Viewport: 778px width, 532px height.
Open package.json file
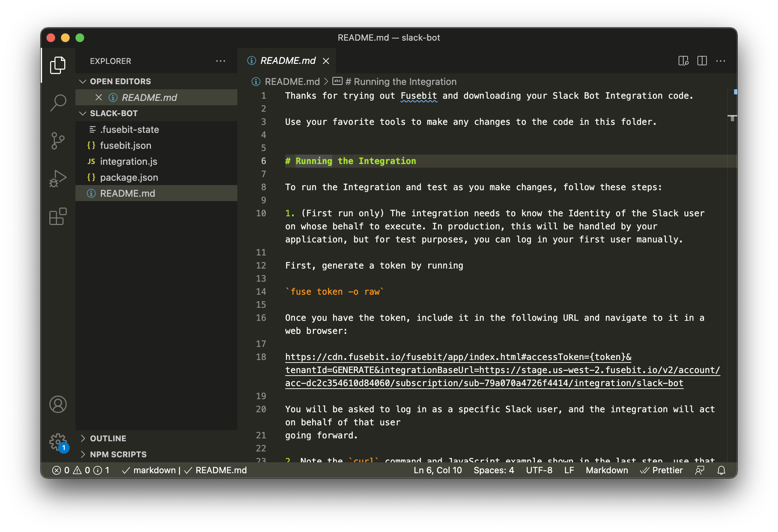[156, 177]
